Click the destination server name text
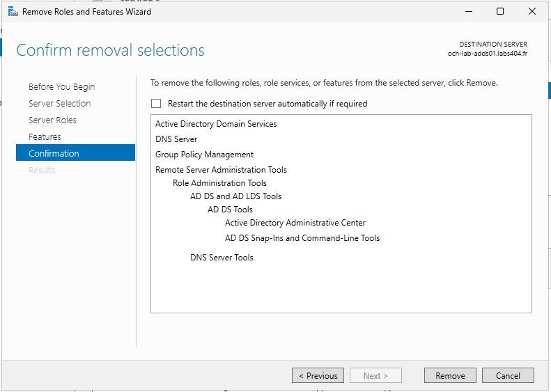The width and height of the screenshot is (551, 392). [488, 54]
